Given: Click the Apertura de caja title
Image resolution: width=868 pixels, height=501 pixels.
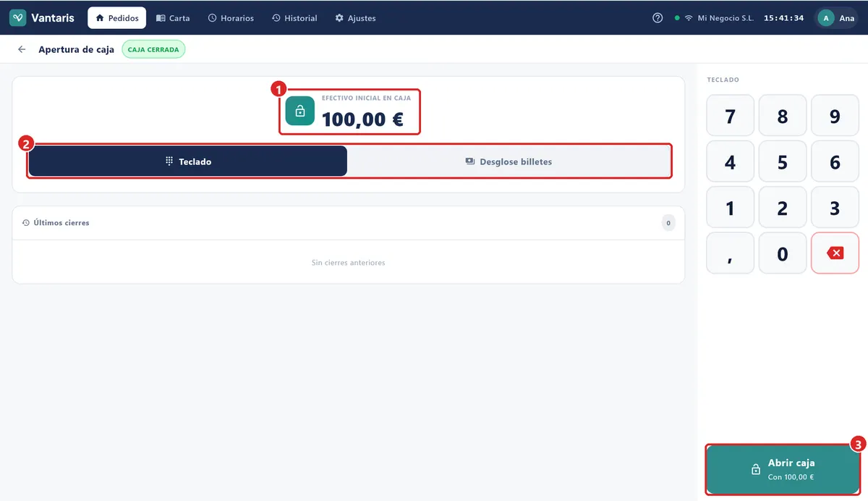Looking at the screenshot, I should pyautogui.click(x=76, y=49).
